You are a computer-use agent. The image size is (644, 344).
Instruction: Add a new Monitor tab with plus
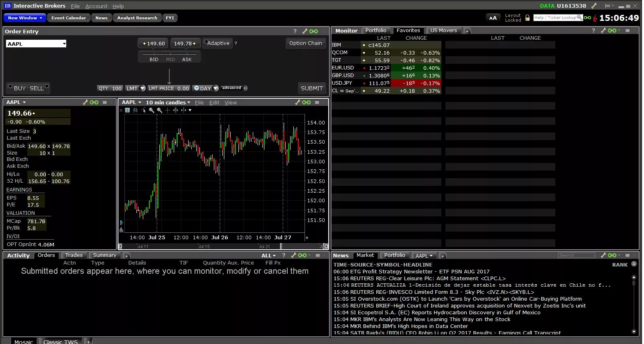coord(467,31)
